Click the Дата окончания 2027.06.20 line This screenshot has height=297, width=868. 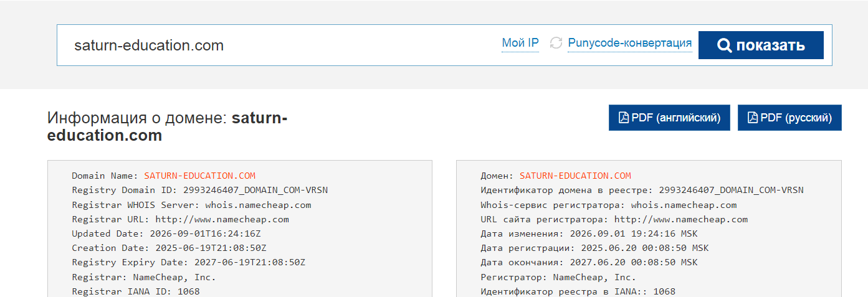[589, 262]
